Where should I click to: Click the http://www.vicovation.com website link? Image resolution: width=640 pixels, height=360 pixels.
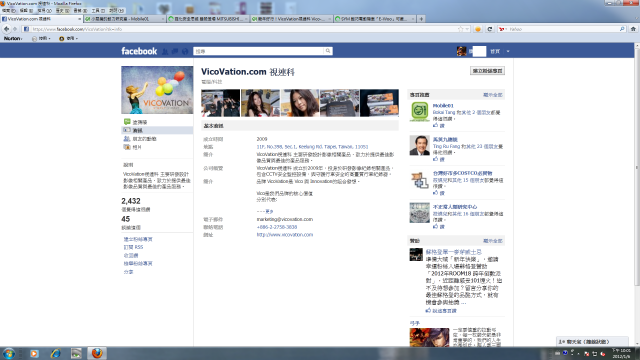tap(284, 235)
